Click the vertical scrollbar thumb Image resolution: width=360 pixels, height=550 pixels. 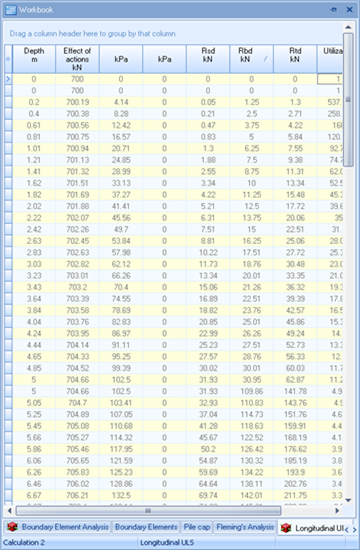(348, 100)
